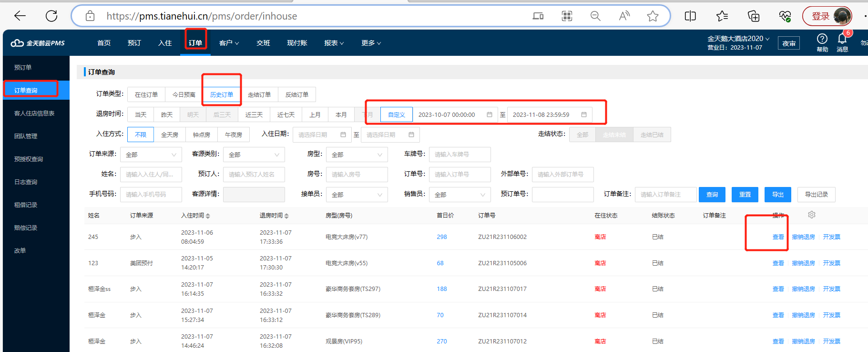Click the browser refresh icon

(51, 16)
